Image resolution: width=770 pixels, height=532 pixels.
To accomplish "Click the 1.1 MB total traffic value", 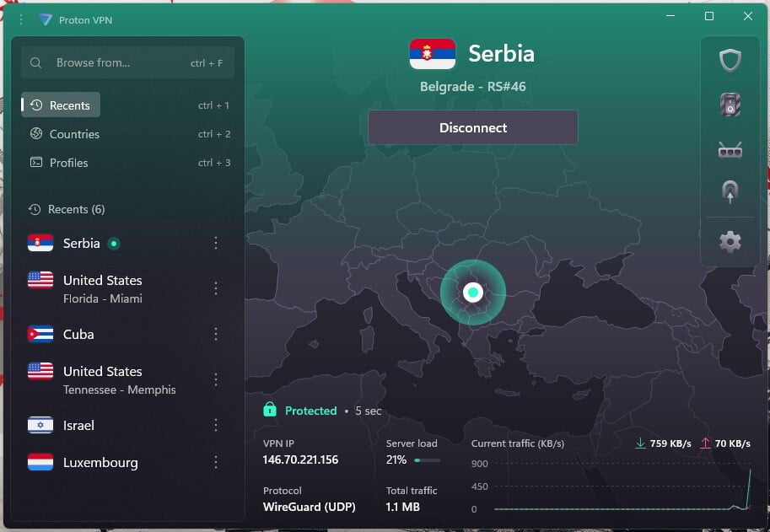I will 402,507.
